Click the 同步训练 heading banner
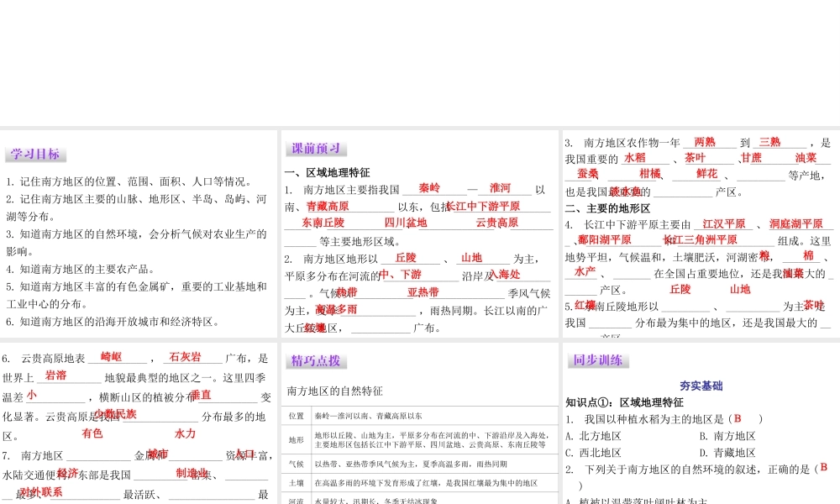The image size is (840, 504). pos(598,360)
